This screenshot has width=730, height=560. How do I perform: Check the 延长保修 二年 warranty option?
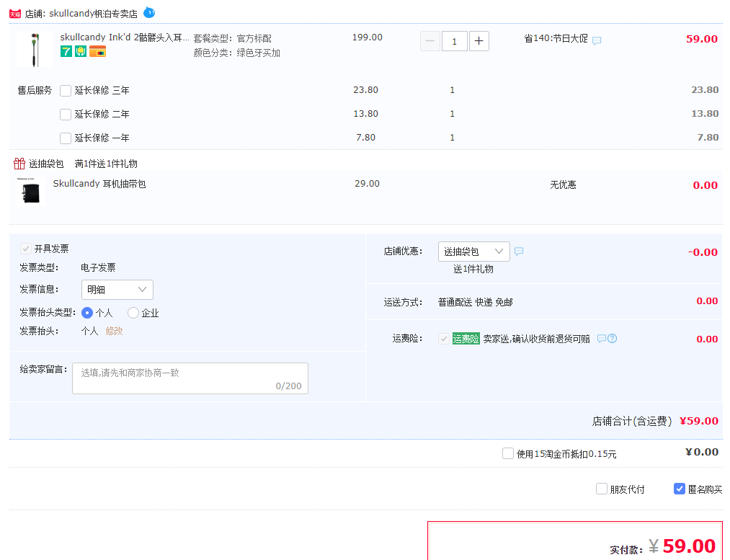click(x=66, y=114)
